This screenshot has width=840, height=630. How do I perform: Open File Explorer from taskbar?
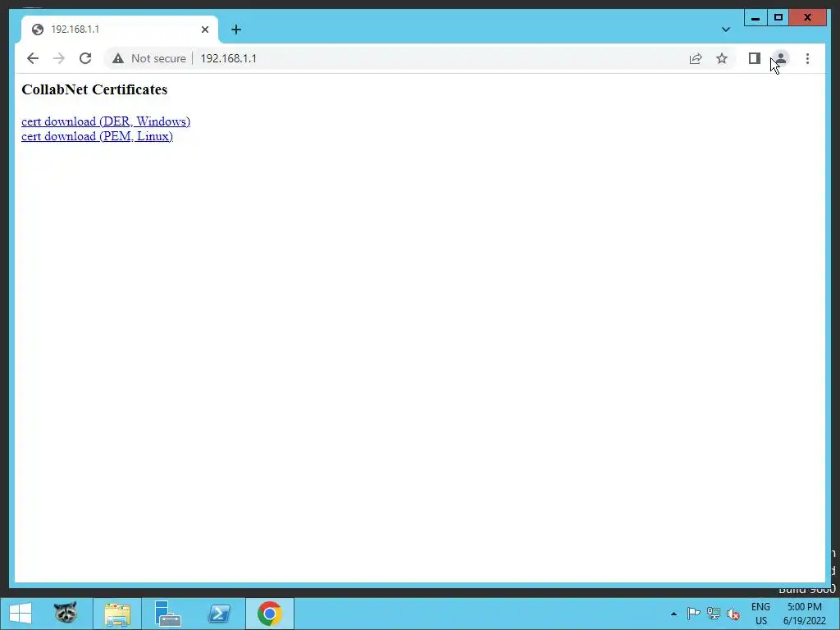tap(117, 614)
